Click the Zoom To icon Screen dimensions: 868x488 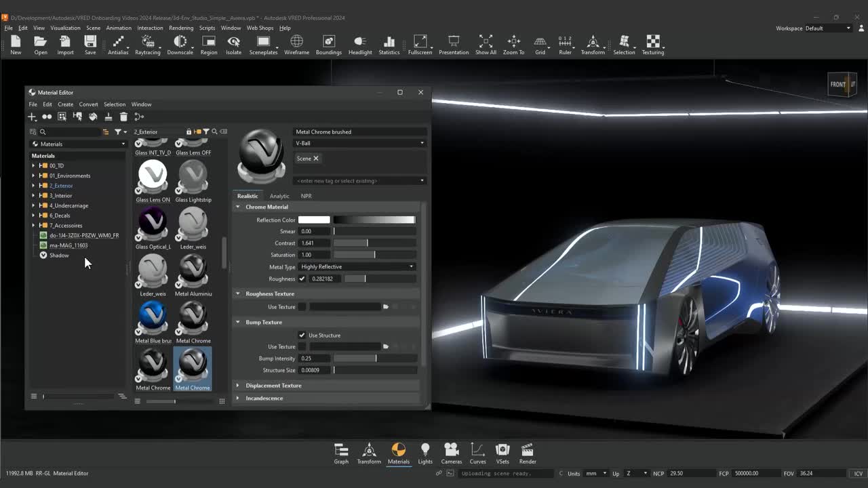click(x=513, y=45)
